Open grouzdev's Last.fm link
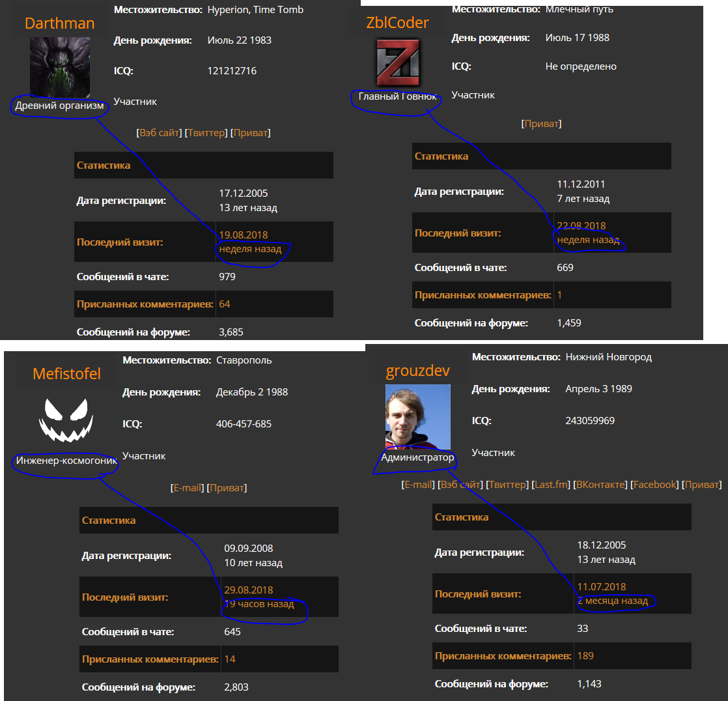728x701 pixels. (x=551, y=485)
